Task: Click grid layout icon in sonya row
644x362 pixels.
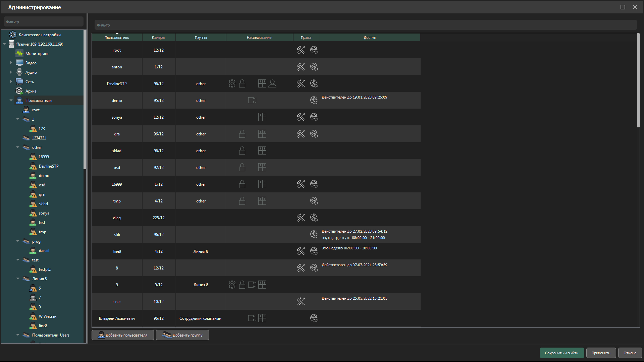Action: (262, 117)
